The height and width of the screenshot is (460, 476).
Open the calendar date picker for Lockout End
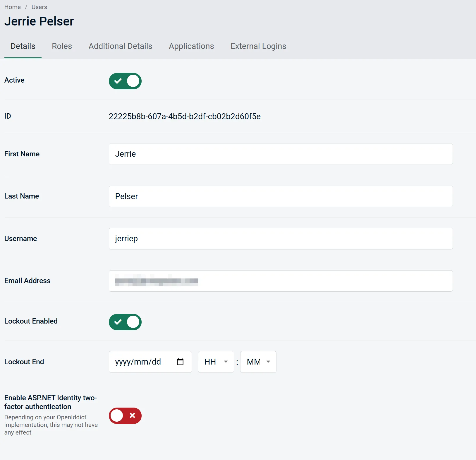181,362
